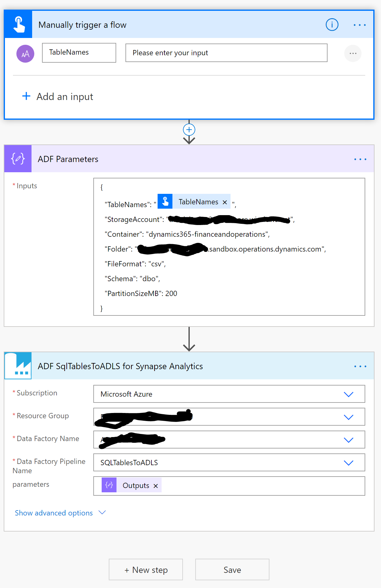Click the Outputs token compose icon
Viewport: 381px width, 588px height.
point(109,485)
